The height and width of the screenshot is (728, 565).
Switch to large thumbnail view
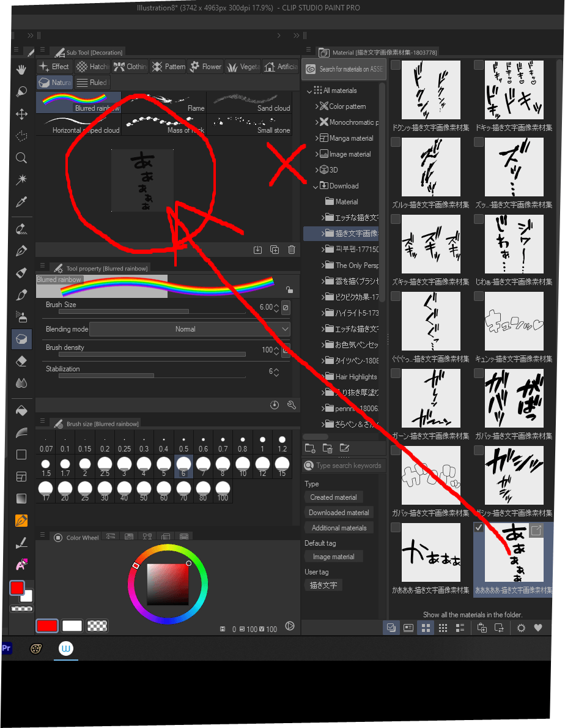(x=426, y=628)
